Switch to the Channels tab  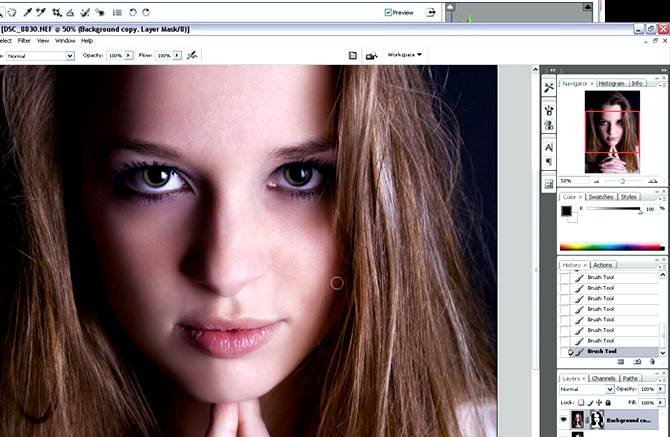click(603, 378)
